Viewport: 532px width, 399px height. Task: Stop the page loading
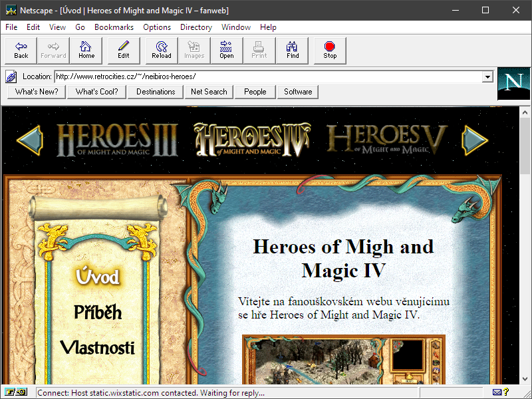click(x=330, y=51)
